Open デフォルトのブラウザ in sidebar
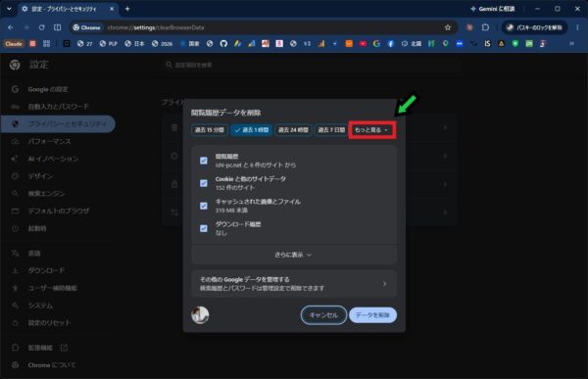Screen dimensions: 588x379 coord(58,211)
